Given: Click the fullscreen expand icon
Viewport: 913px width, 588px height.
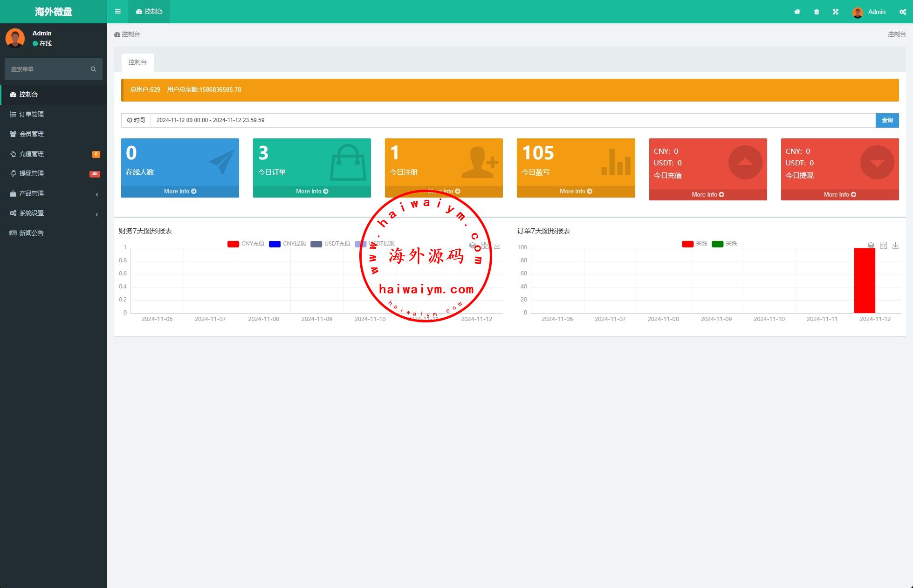Looking at the screenshot, I should (x=835, y=12).
